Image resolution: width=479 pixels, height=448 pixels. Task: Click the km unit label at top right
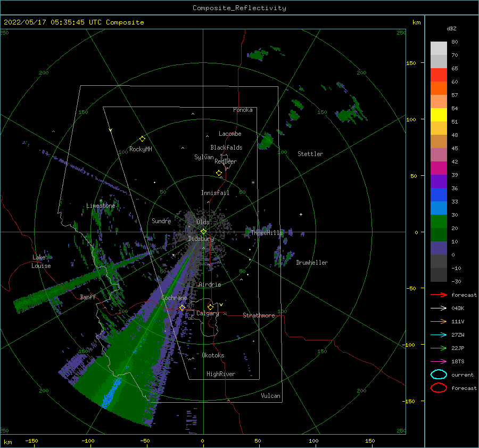pyautogui.click(x=416, y=22)
